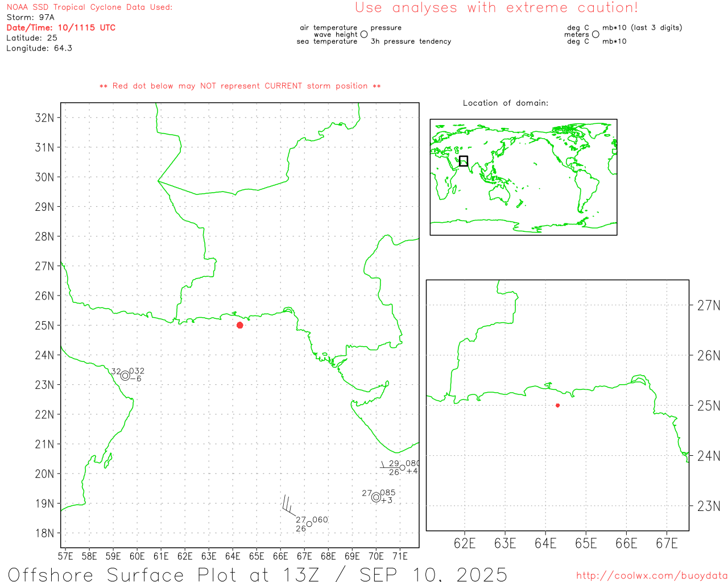Click the station circle labeled 060 near 18N
This screenshot has height=582, width=728.
[x=309, y=524]
